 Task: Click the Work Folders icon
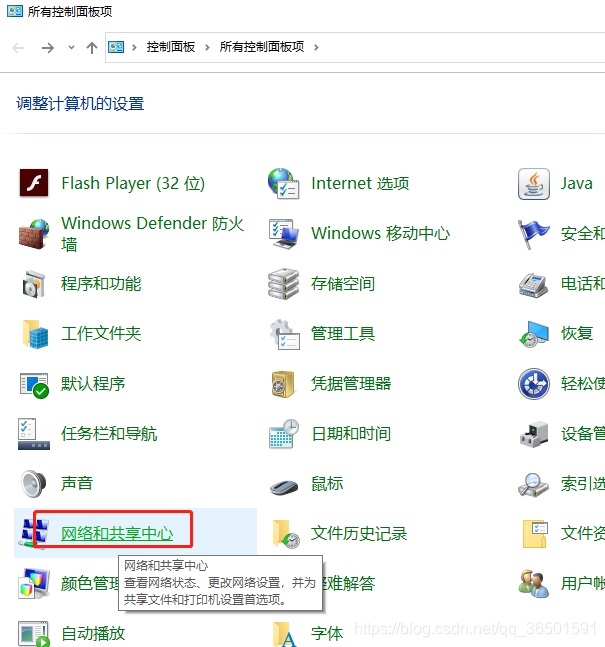35,334
